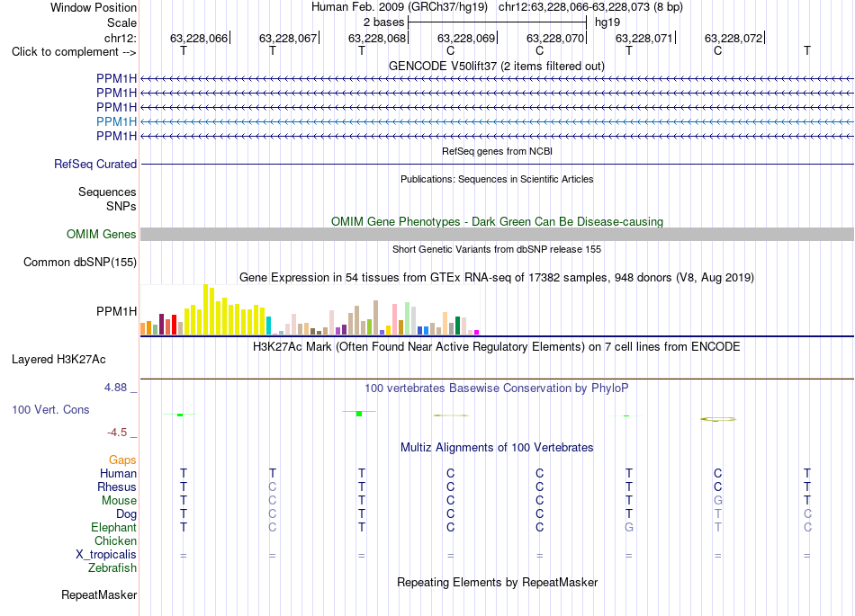Click the Rhesus species label

117,487
